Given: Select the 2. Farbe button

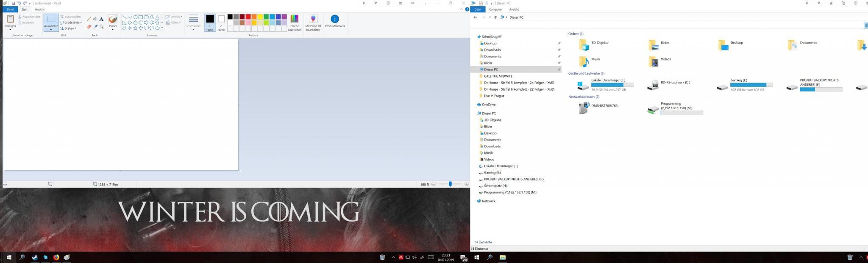Looking at the screenshot, I should click(x=221, y=23).
